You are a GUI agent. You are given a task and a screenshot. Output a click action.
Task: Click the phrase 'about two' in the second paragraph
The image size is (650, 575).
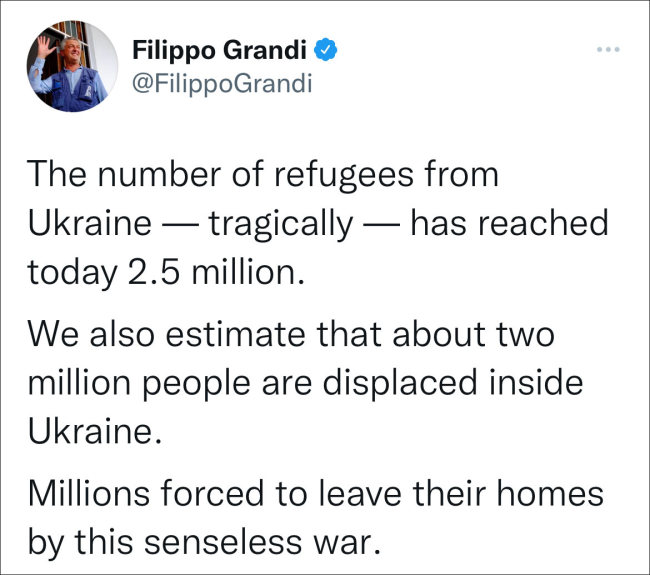point(473,334)
